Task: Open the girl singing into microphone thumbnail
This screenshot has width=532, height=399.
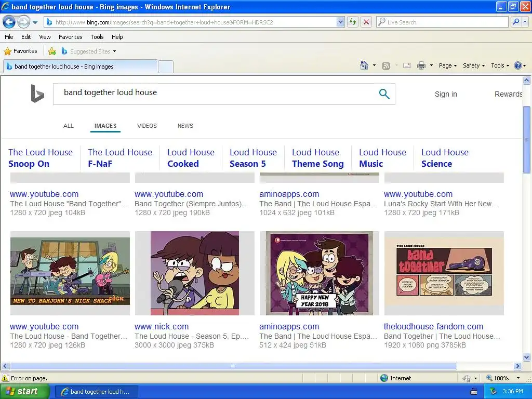Action: [x=195, y=273]
